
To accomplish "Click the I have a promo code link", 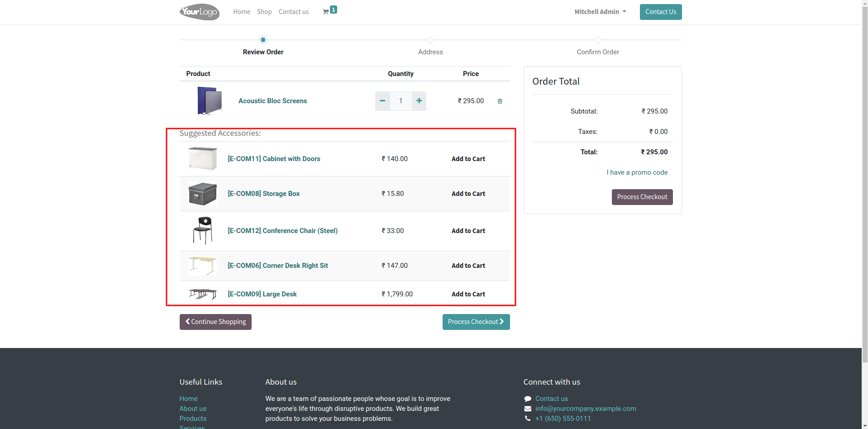I will click(637, 172).
